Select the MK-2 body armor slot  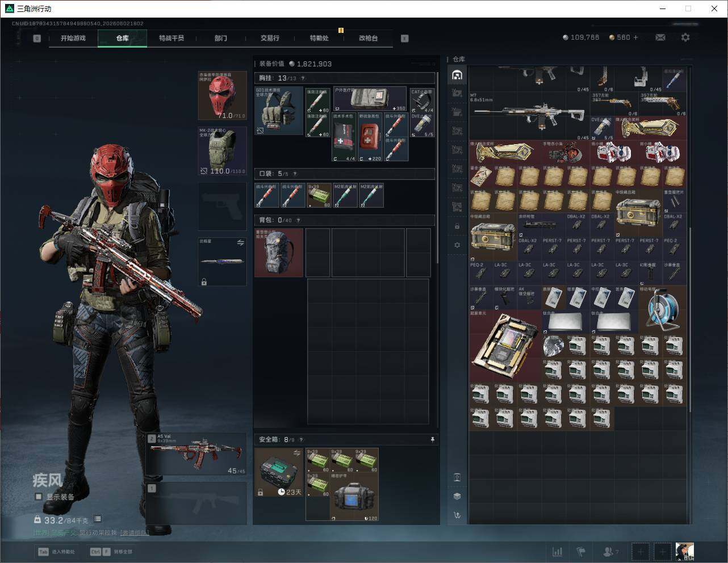coord(223,151)
